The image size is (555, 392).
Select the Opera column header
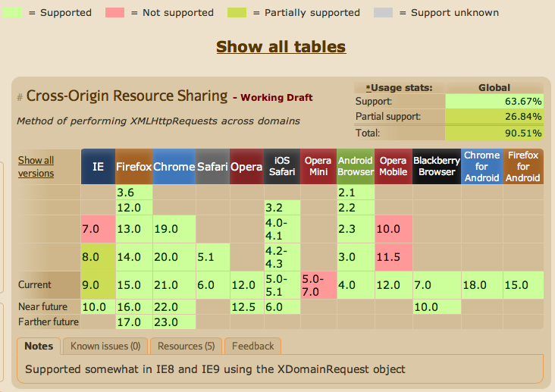(246, 167)
